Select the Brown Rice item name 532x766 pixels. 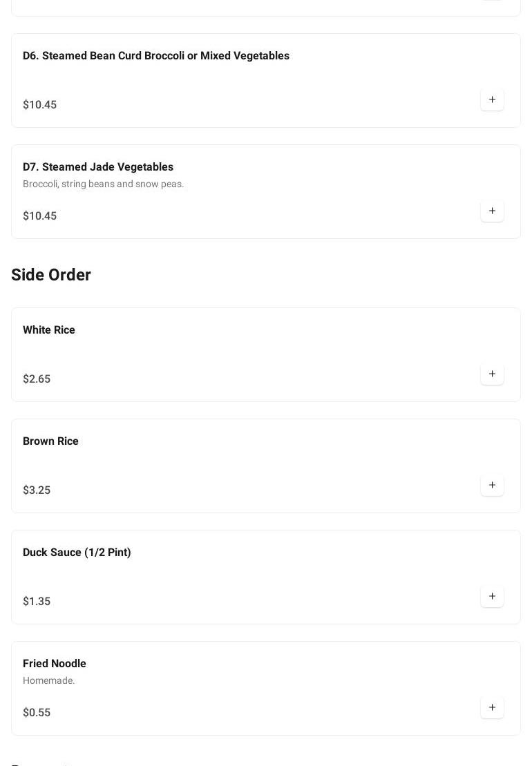click(50, 441)
